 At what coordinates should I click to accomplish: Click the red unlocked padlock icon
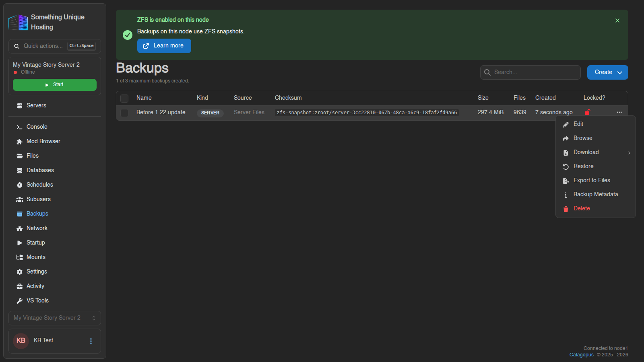click(x=588, y=112)
